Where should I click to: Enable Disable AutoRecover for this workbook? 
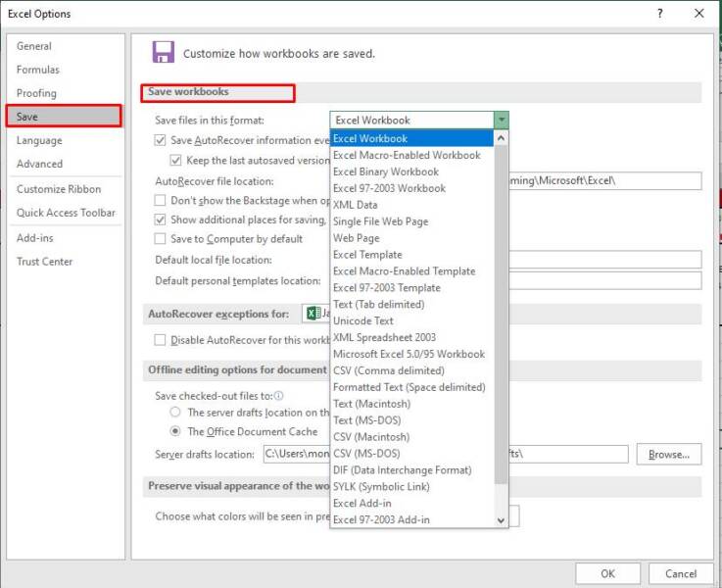pyautogui.click(x=160, y=340)
